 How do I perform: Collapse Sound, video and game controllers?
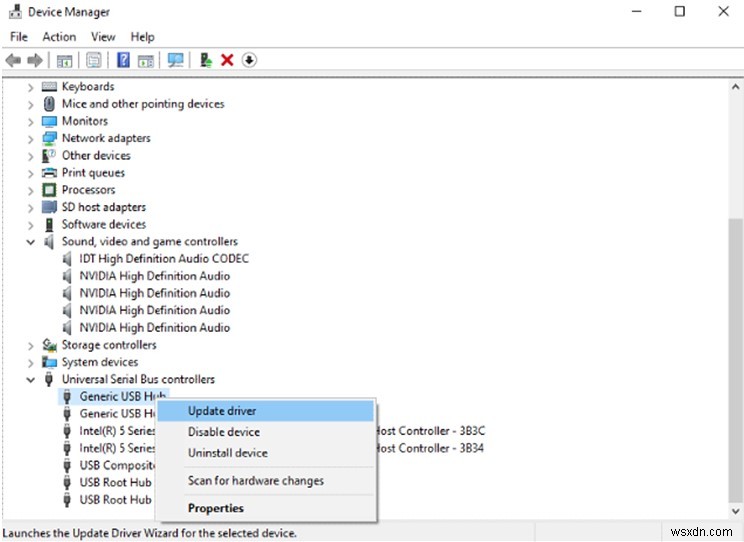pos(30,242)
